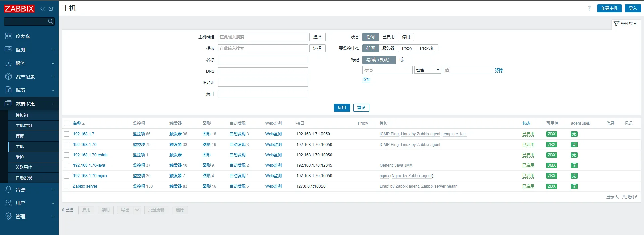Expand the 管理 menu chevron
The image size is (644, 235).
tap(53, 217)
